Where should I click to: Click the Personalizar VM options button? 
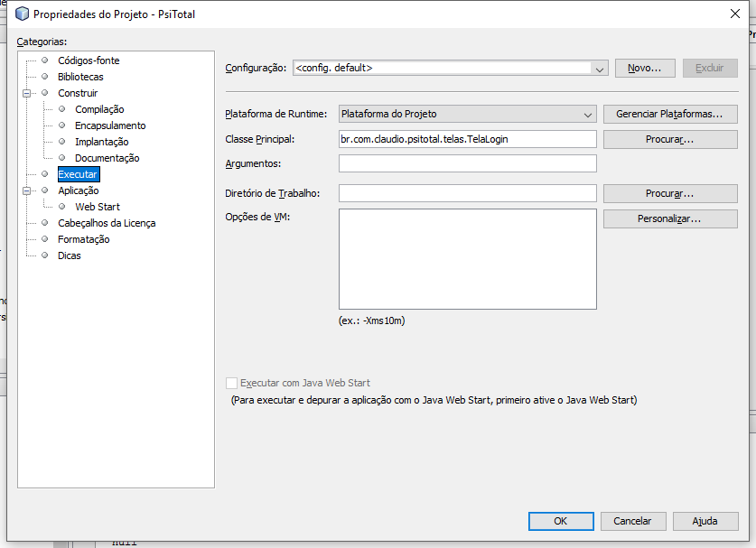pyautogui.click(x=670, y=218)
